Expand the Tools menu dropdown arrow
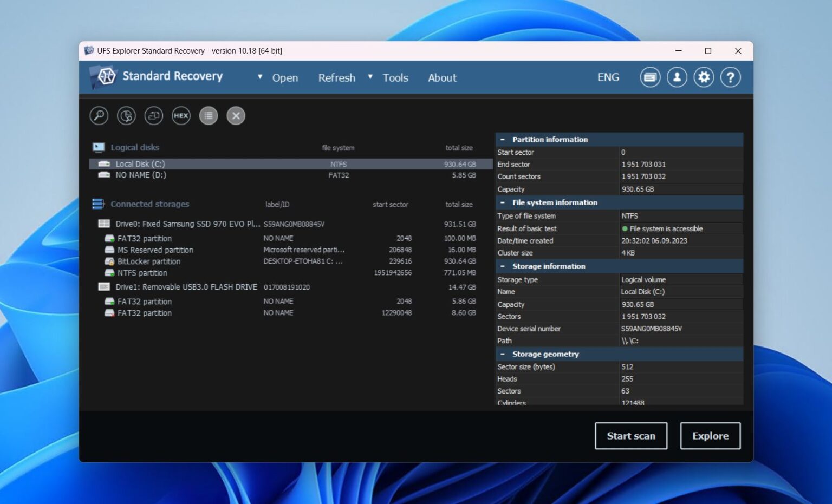This screenshot has width=832, height=504. click(370, 77)
